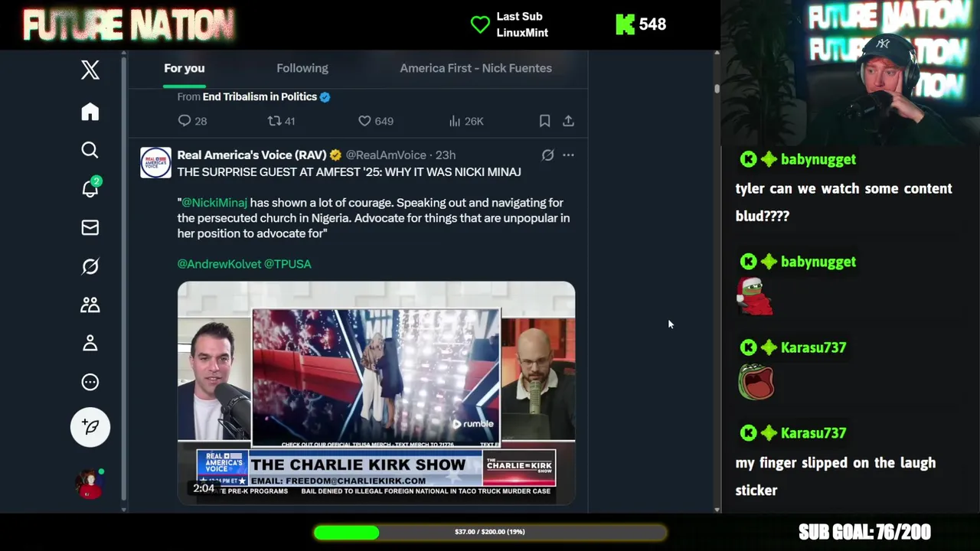Click the 2:04 video duration badge
Screen dimensions: 980x551
click(204, 488)
